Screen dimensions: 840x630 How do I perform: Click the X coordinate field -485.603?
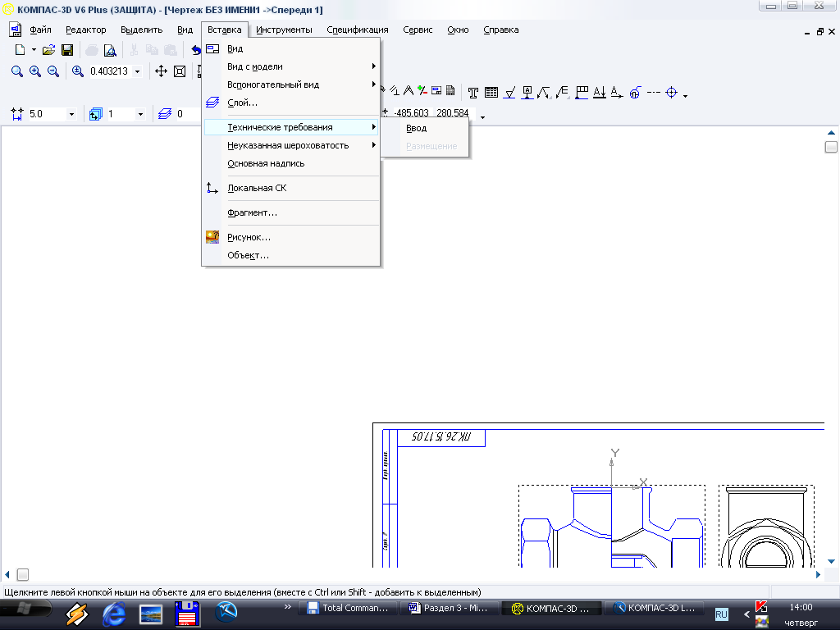(x=412, y=113)
